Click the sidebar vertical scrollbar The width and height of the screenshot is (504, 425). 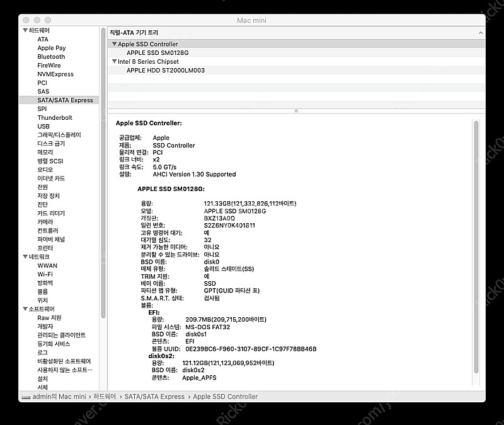(103, 173)
